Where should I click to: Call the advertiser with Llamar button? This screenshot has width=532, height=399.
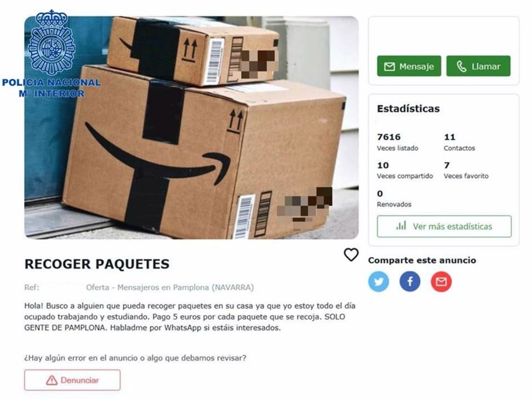click(x=478, y=66)
